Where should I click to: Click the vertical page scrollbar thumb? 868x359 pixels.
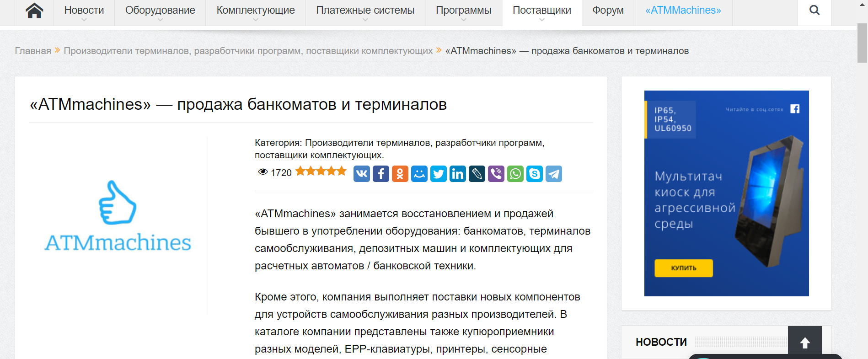[862, 42]
